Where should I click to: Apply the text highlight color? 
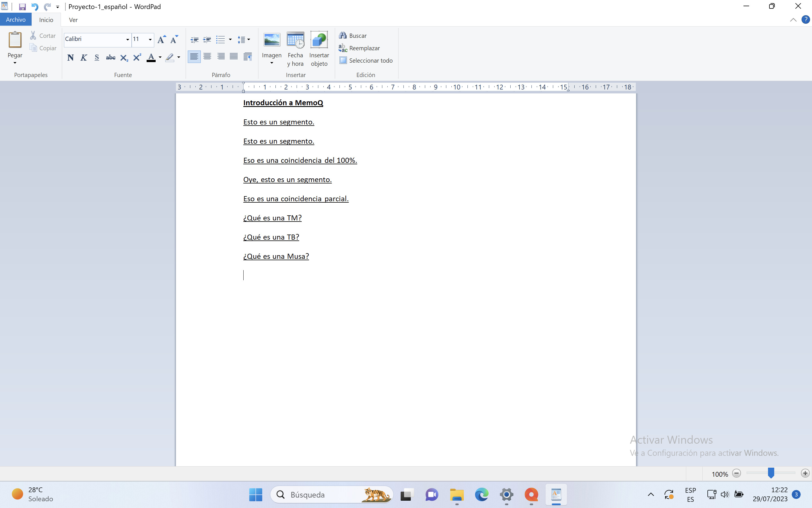point(170,58)
